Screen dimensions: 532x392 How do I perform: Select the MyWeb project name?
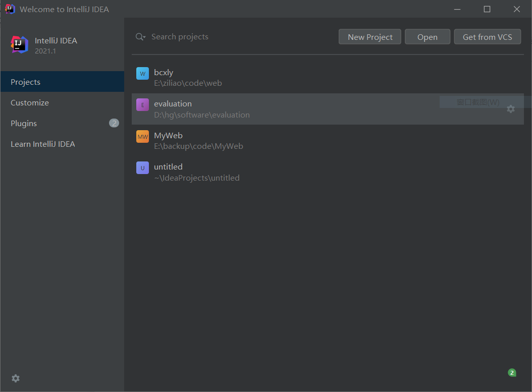[168, 136]
